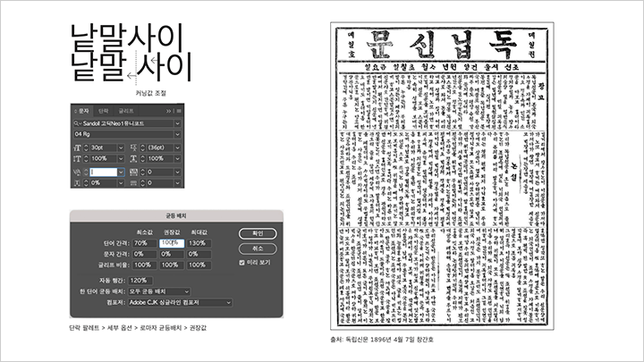Click the tracking value stepper

tap(142, 172)
